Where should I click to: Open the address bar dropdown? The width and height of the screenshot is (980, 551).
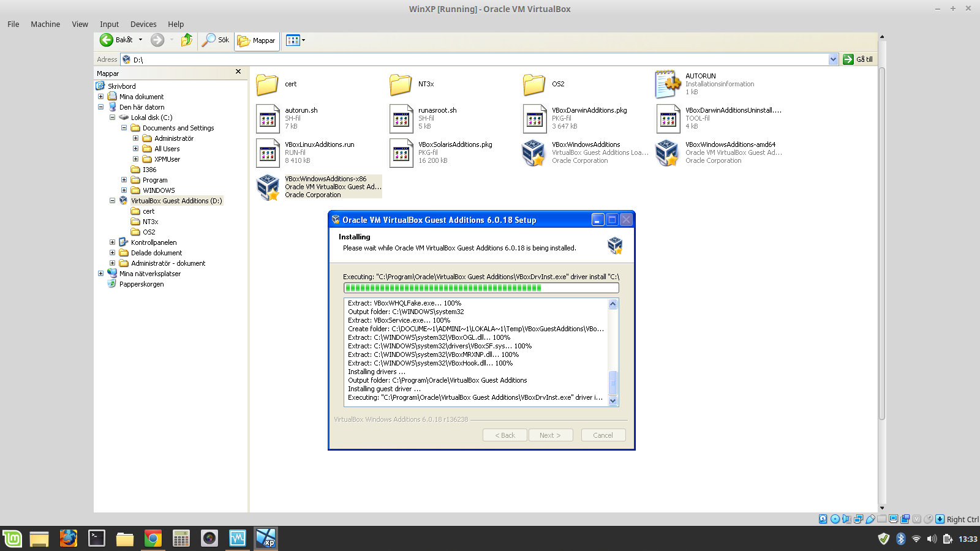[833, 59]
